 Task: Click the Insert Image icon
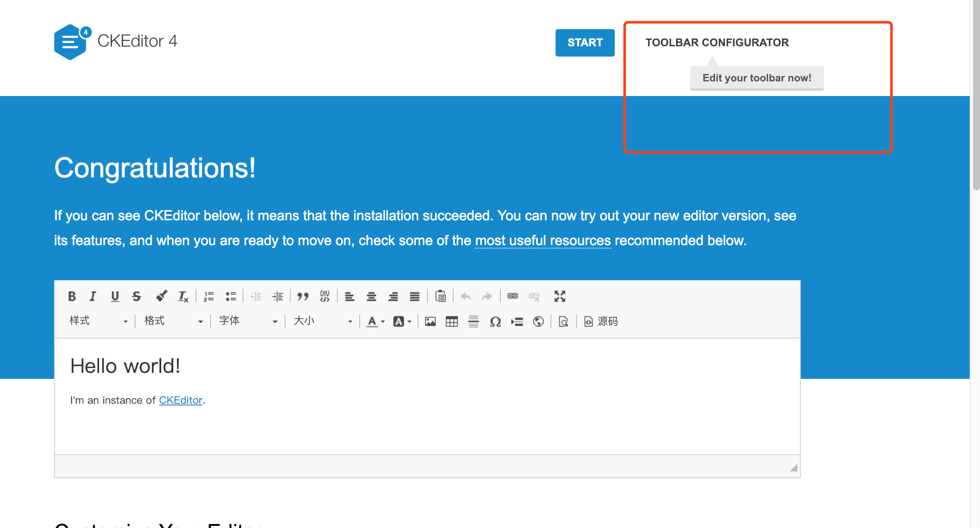[430, 321]
